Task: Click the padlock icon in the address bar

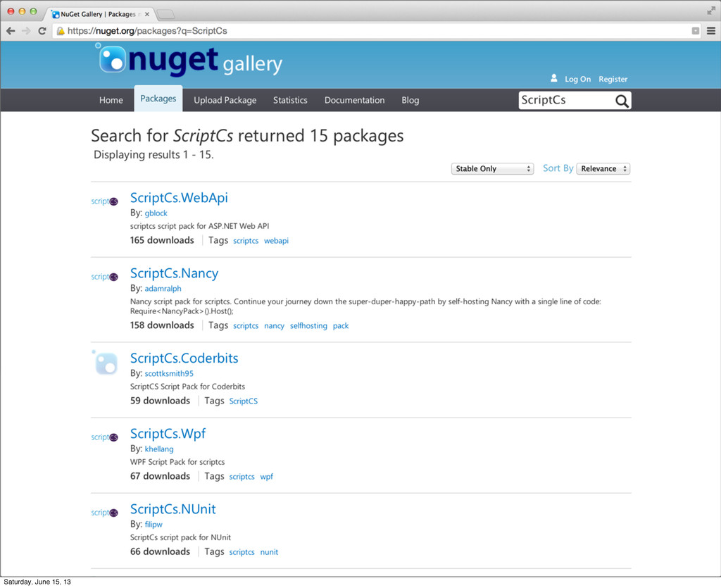Action: [x=61, y=31]
